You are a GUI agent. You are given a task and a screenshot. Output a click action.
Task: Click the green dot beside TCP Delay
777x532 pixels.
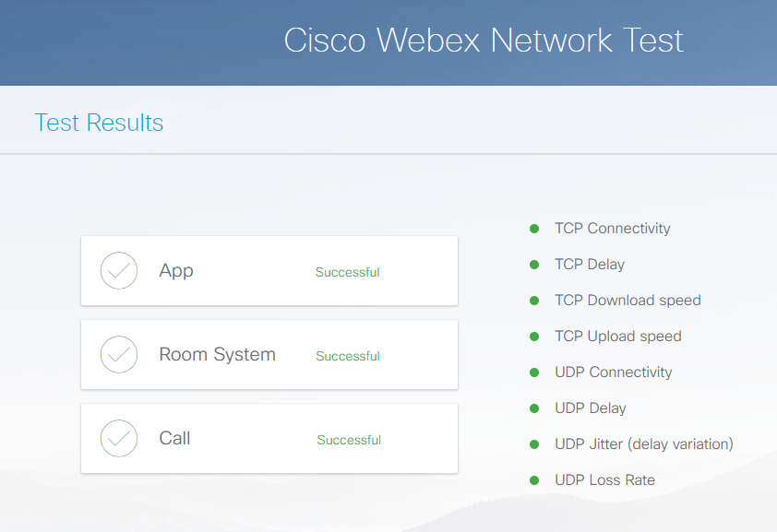coord(534,264)
